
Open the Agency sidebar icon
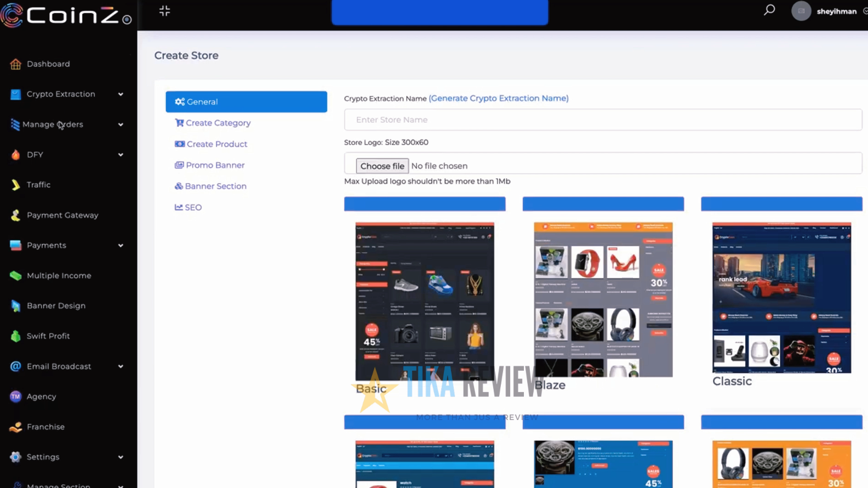[x=15, y=396]
